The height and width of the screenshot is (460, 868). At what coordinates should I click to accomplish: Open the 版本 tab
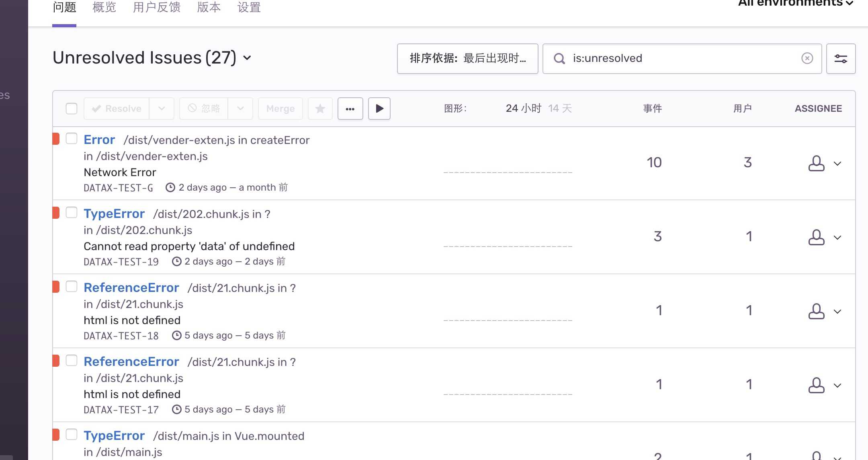point(209,7)
